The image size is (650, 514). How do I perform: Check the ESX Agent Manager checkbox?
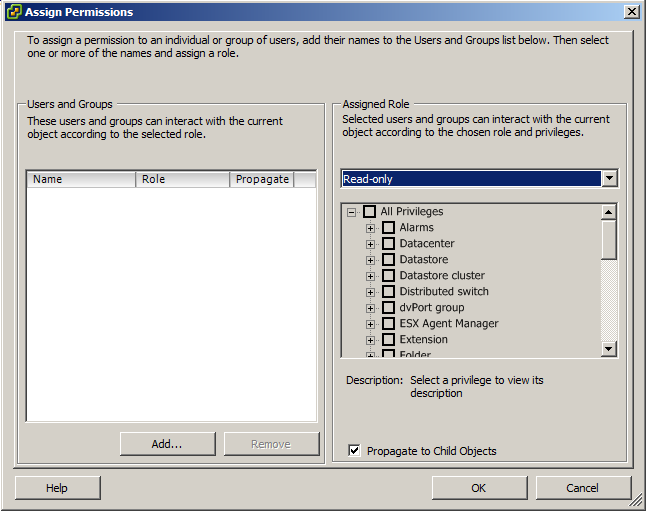388,324
